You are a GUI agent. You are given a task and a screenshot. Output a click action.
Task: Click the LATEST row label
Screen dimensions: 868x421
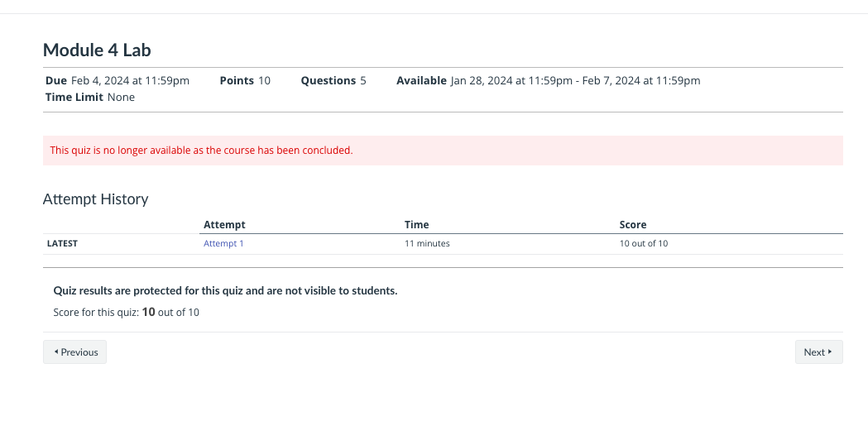coord(62,243)
